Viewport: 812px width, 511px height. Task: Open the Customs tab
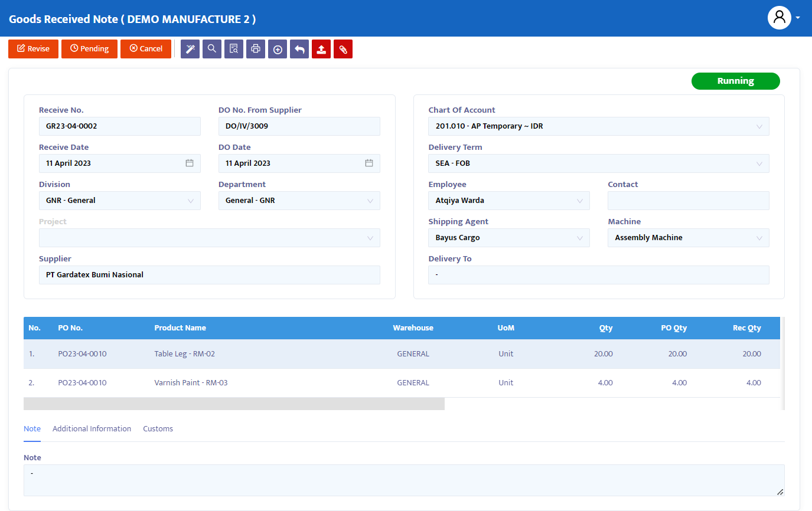click(x=158, y=429)
